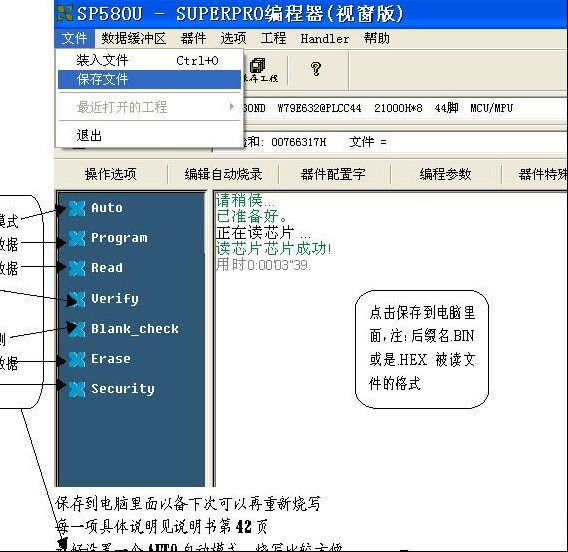The image size is (568, 552).
Task: Click the 编辑自动烧录 button
Action: coord(223,174)
